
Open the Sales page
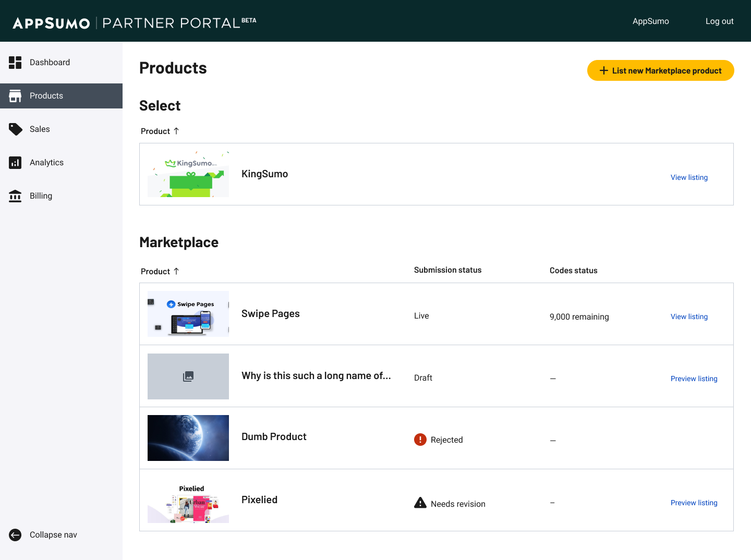click(x=61, y=129)
